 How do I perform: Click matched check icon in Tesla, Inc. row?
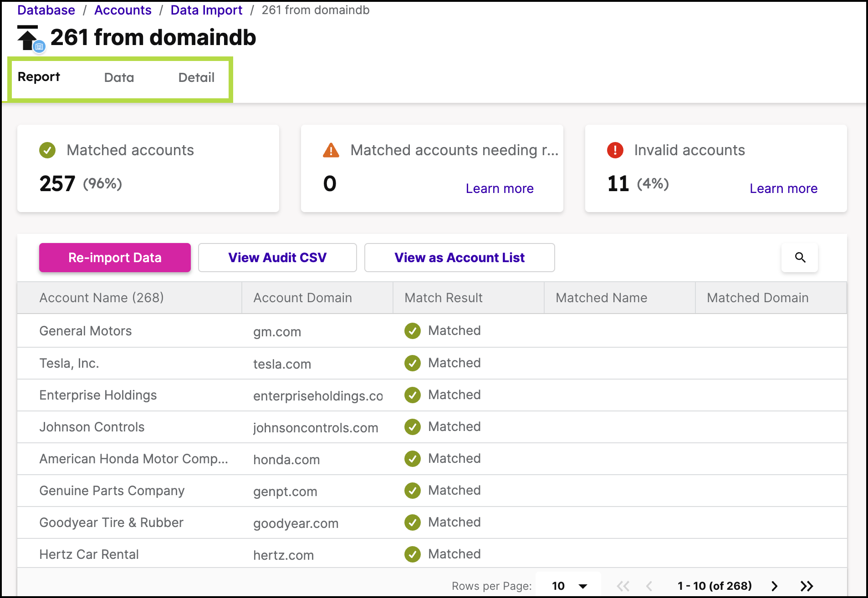coord(413,363)
